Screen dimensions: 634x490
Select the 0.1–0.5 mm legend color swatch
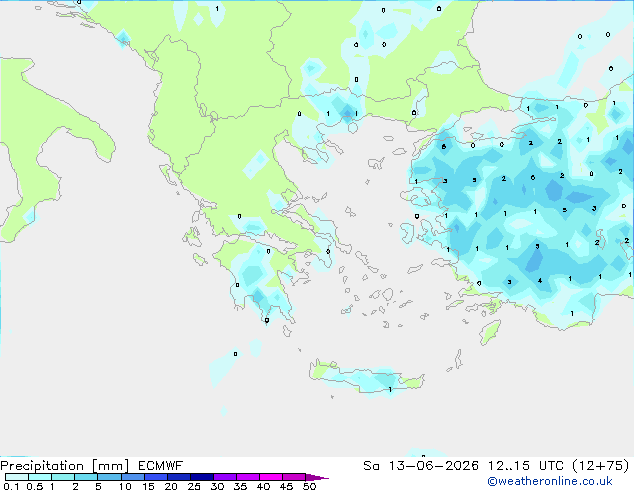(17, 477)
